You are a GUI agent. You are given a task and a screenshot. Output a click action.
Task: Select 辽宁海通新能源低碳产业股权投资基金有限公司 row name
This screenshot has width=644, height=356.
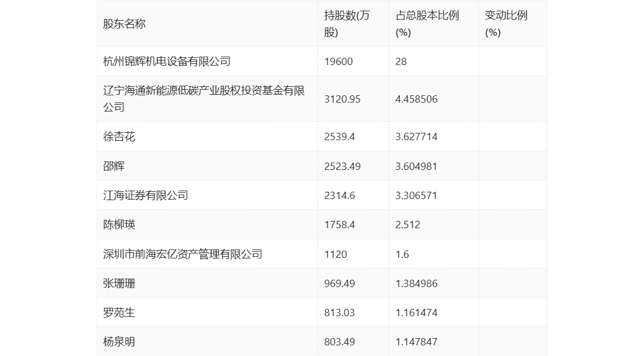click(x=204, y=99)
